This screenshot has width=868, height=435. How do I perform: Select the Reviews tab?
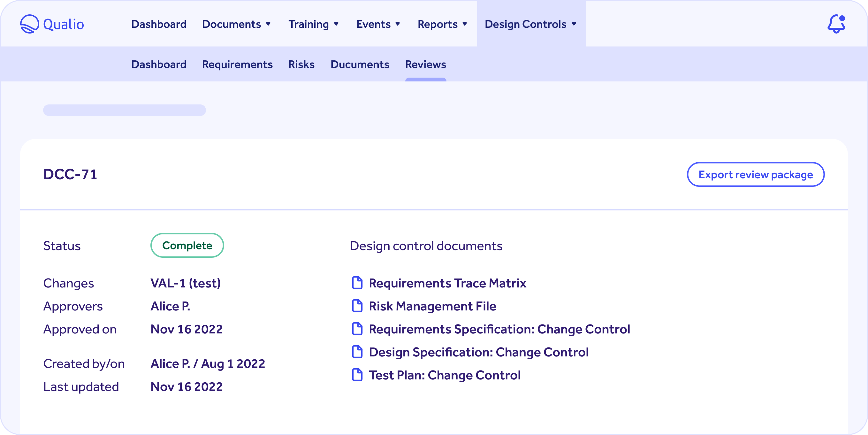click(x=426, y=65)
